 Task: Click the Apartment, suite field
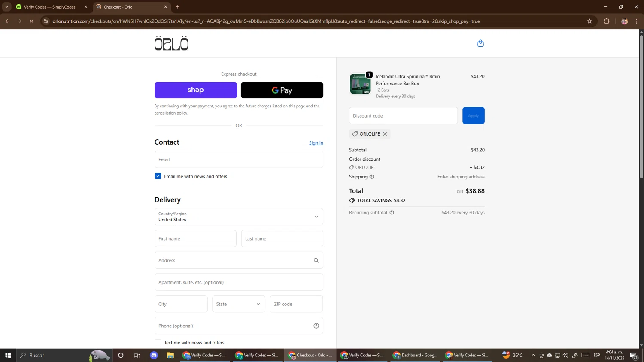tap(239, 282)
